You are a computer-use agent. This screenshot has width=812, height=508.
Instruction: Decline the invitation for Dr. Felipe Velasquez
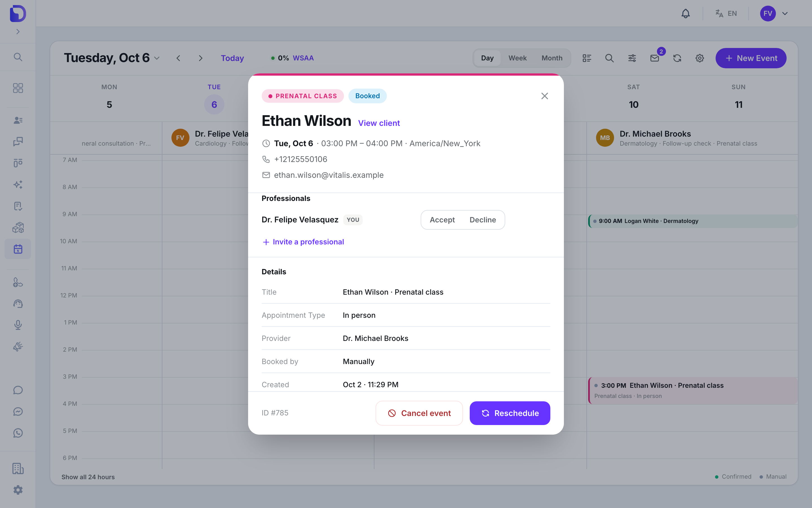pyautogui.click(x=482, y=220)
